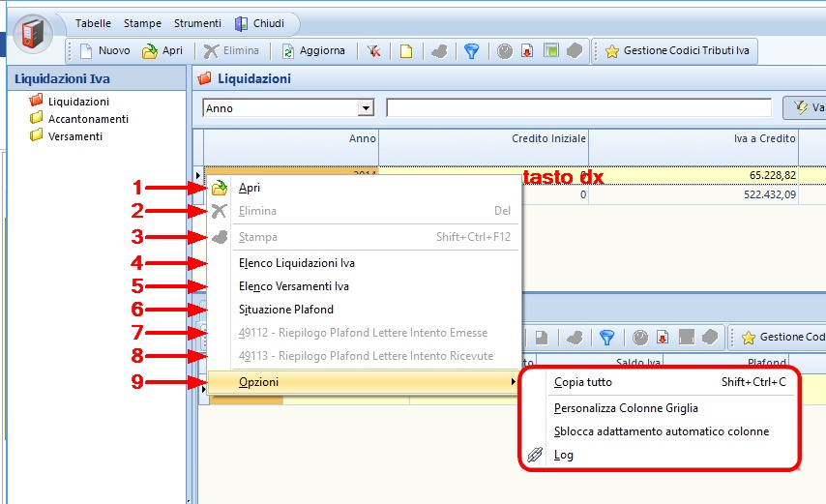
Task: Click the clear filter icon with red X
Action: point(373,51)
